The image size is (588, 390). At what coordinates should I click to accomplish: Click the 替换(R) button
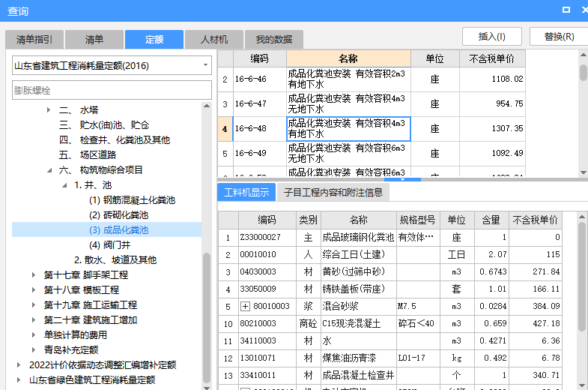(x=559, y=37)
